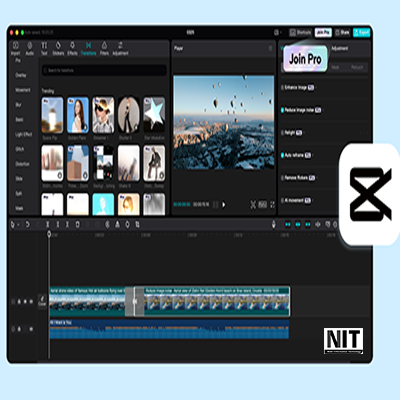Select the Transitions tab
Viewport: 400px width, 400px height.
click(x=88, y=49)
